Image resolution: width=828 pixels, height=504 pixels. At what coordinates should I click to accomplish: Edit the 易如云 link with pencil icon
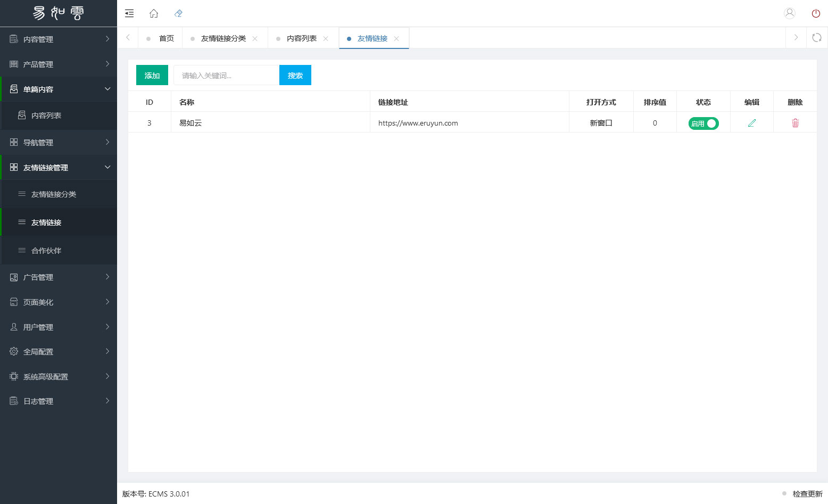[x=751, y=123]
